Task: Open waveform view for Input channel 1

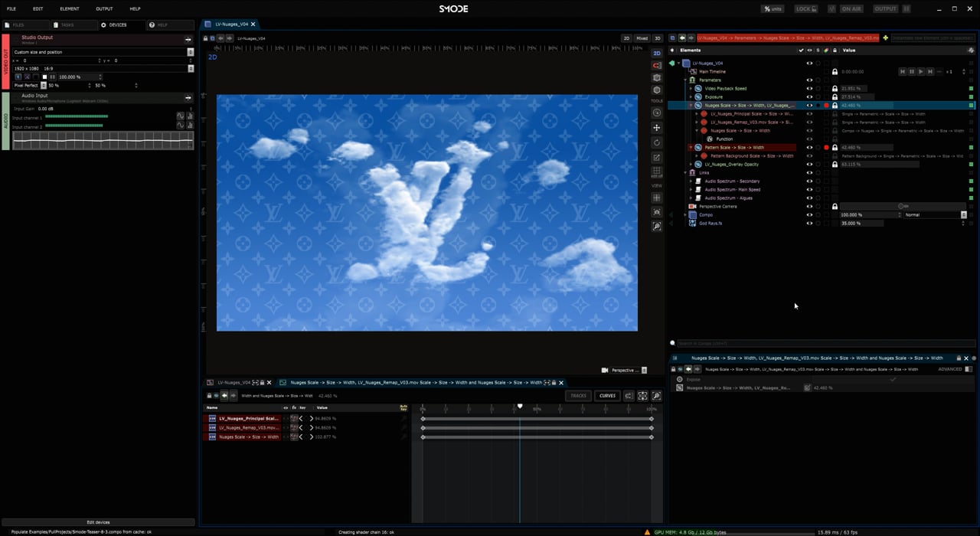Action: pyautogui.click(x=181, y=116)
